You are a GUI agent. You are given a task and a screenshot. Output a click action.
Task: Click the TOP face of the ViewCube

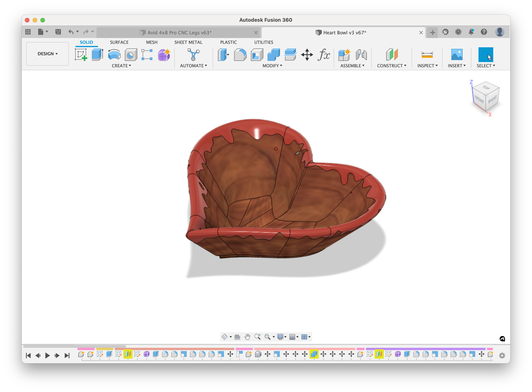(486, 88)
